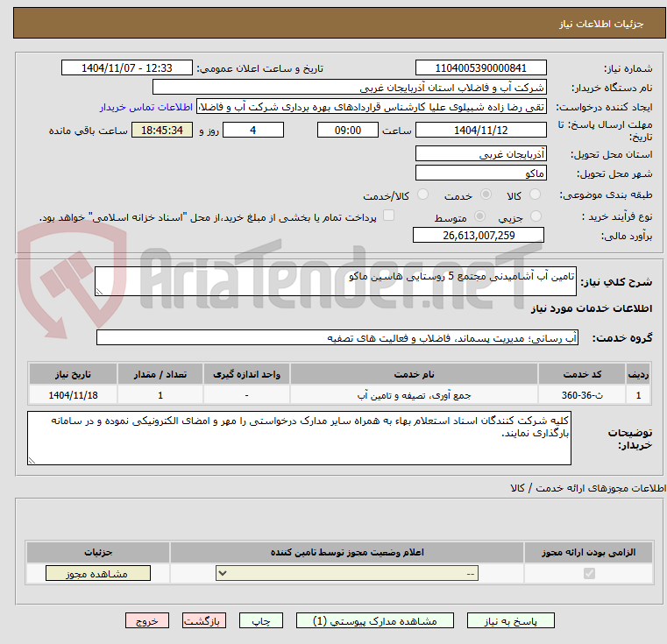Open the اعلام وضعیت مجوز dropdown
Screen dimensions: 667x644
pyautogui.click(x=347, y=573)
